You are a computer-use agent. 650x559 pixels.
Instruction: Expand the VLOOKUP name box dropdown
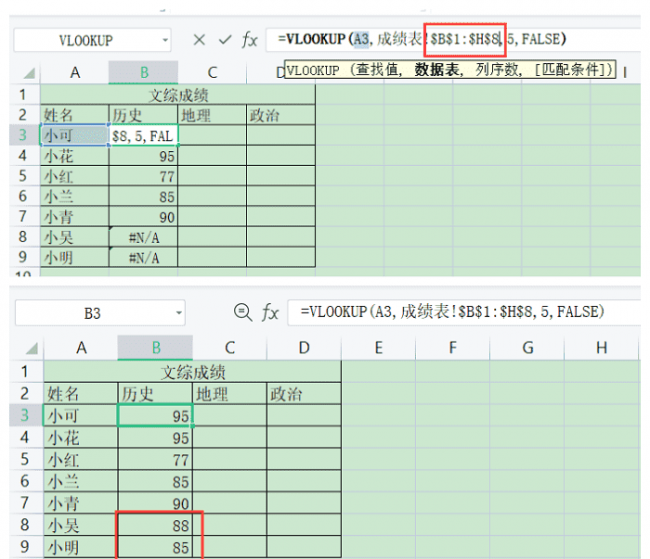(x=165, y=40)
